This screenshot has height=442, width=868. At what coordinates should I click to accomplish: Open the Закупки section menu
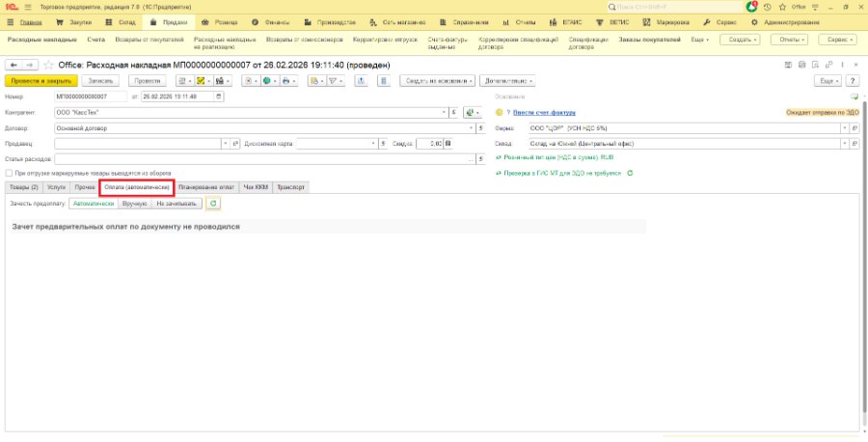74,23
